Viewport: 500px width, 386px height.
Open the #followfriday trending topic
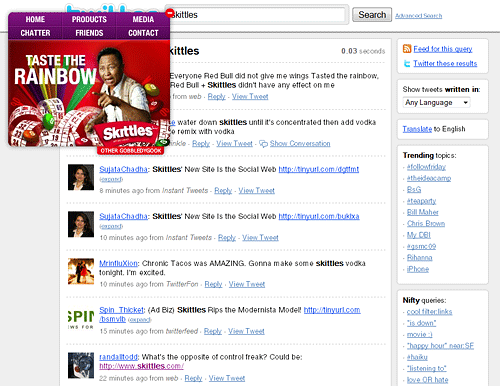pos(426,167)
